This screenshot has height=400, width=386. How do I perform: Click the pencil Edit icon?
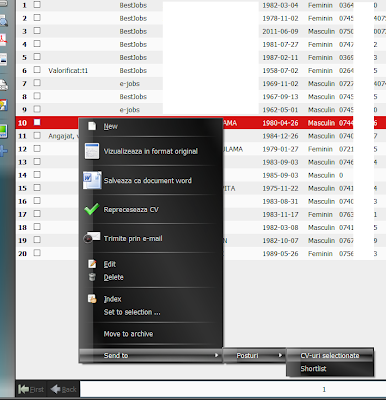(92, 264)
